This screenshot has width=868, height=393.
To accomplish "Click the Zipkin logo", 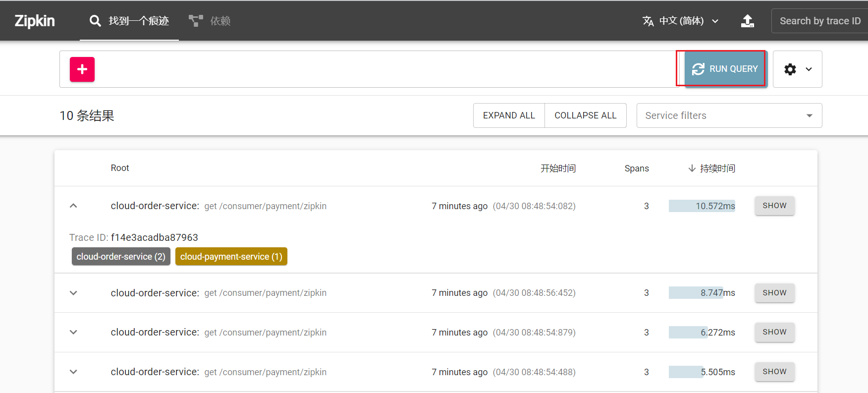I will (35, 21).
